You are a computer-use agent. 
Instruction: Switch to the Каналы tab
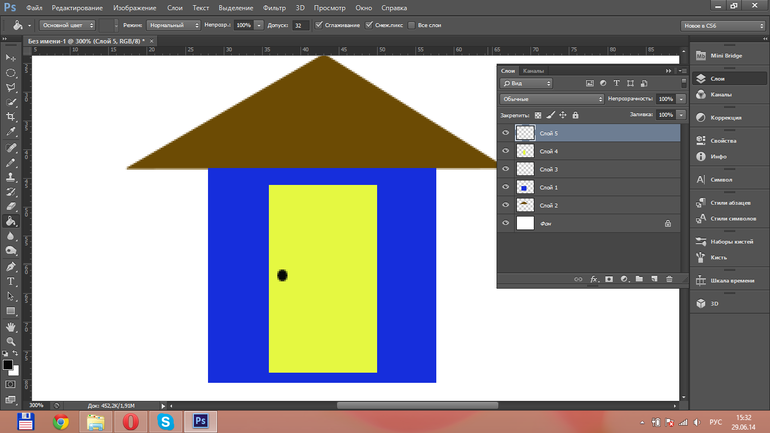tap(533, 71)
